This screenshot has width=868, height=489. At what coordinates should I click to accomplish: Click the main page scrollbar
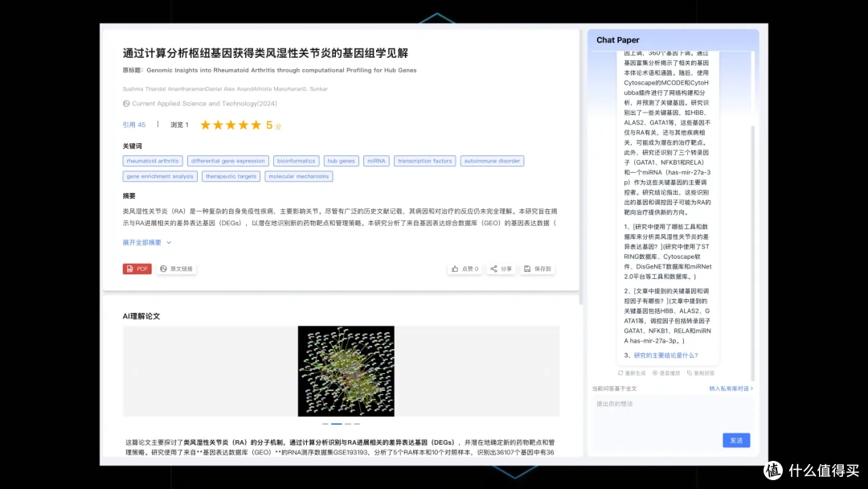point(581,166)
